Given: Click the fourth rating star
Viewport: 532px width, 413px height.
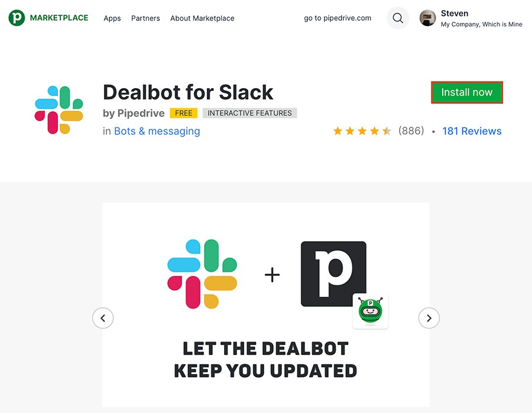Looking at the screenshot, I should pos(375,131).
